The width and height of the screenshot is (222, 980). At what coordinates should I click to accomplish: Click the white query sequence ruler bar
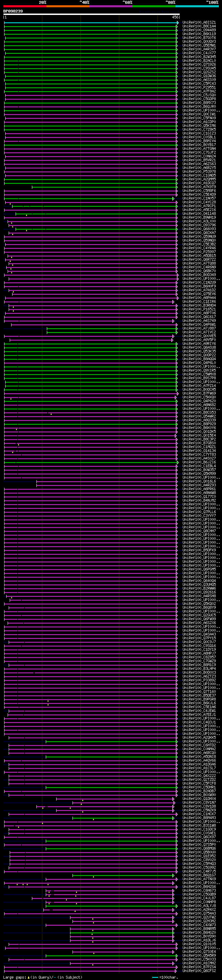pyautogui.click(x=92, y=15)
